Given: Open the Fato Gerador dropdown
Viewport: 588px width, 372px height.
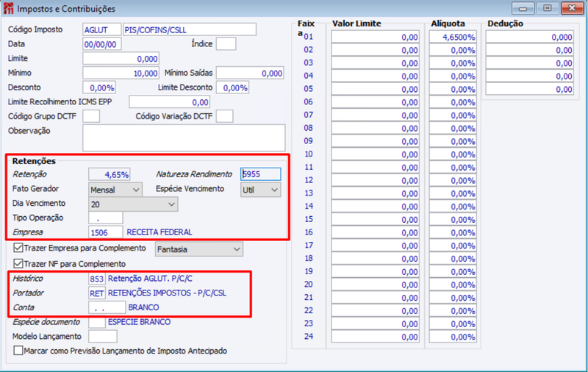Looking at the screenshot, I should pyautogui.click(x=115, y=190).
